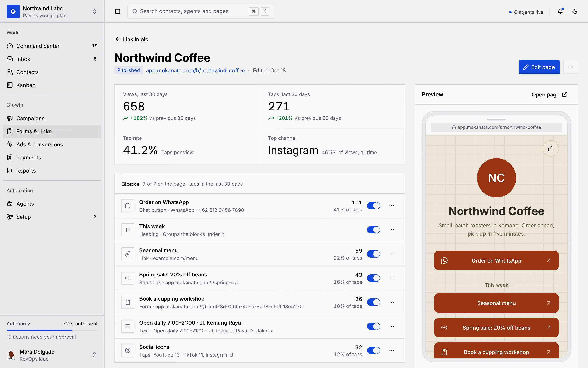Open options menu for Seasonal menu block

click(391, 254)
